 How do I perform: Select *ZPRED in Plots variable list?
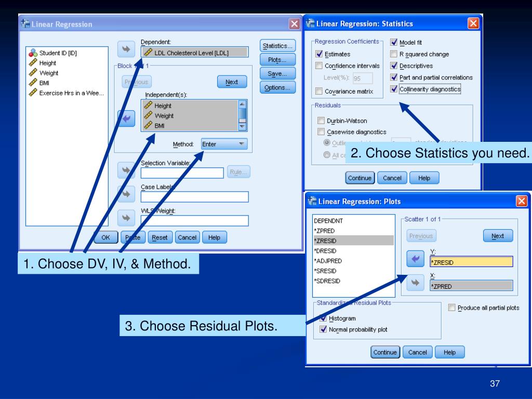(x=353, y=231)
